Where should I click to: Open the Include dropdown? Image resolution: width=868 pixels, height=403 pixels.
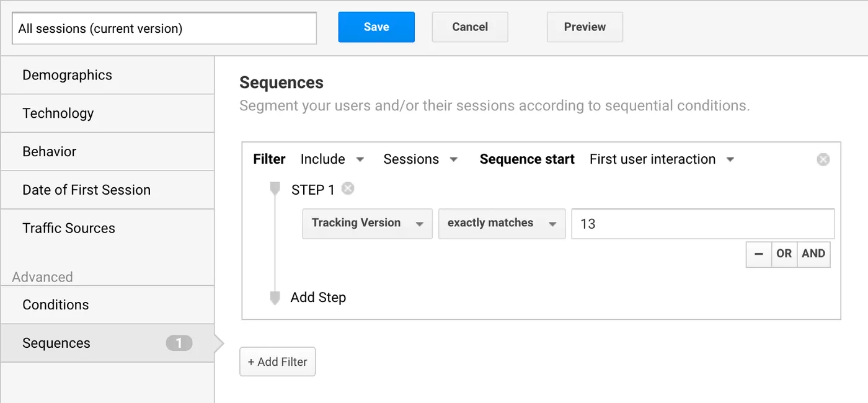point(332,159)
